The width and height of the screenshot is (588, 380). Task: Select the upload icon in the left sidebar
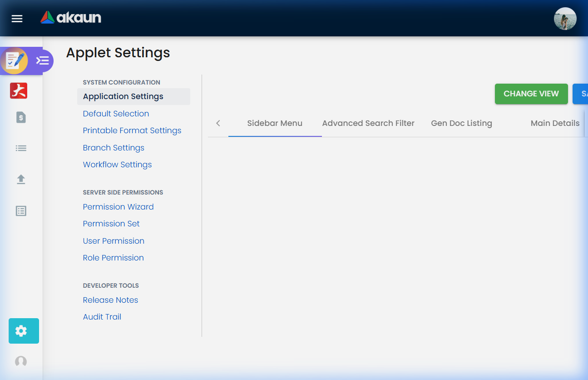point(20,179)
